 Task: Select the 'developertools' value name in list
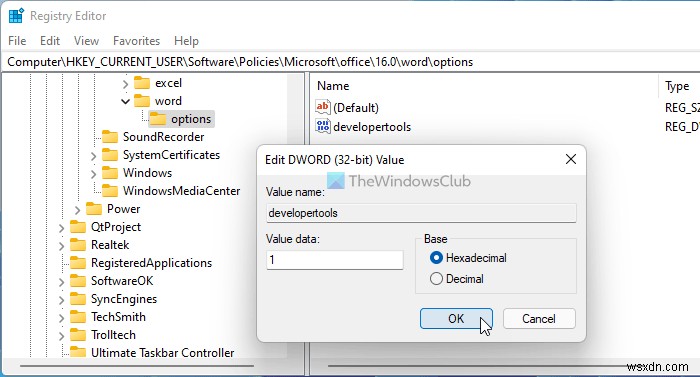pyautogui.click(x=372, y=127)
